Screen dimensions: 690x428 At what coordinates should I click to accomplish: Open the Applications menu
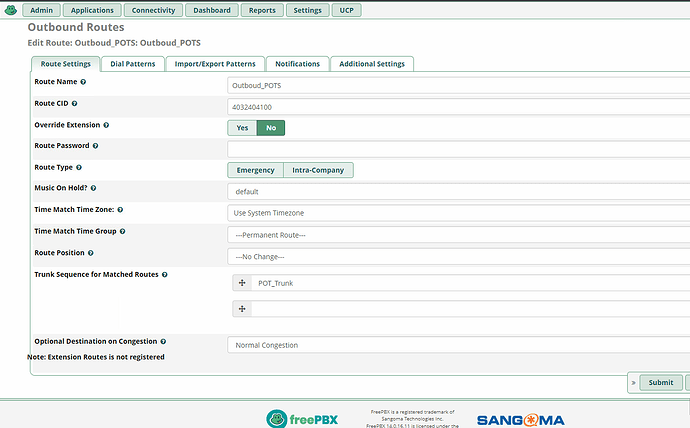92,10
